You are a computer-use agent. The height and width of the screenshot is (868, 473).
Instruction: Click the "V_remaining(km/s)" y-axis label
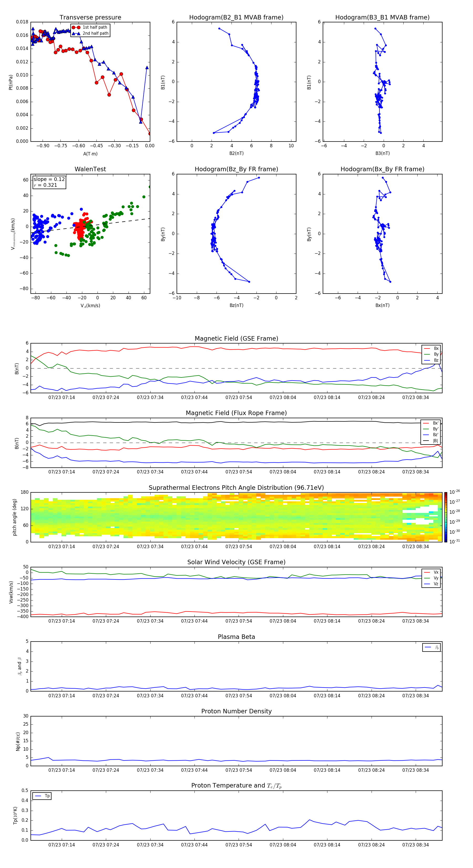coord(13,234)
